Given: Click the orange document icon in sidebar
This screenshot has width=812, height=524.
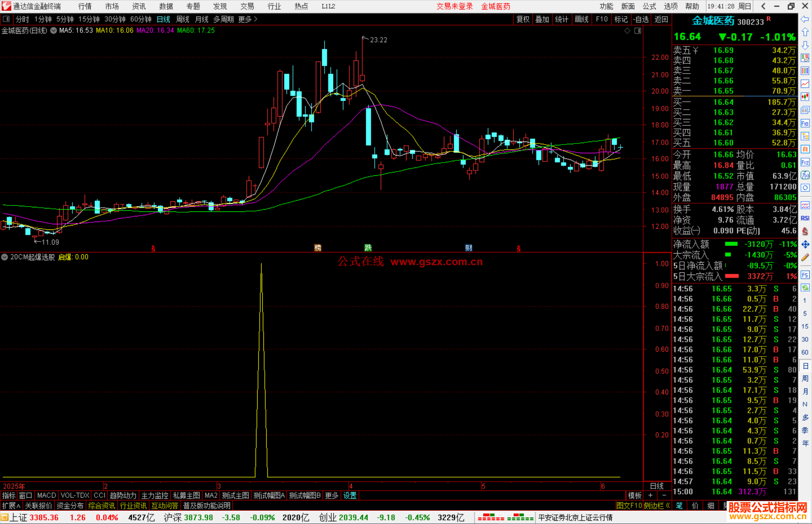Looking at the screenshot, I should point(805,149).
